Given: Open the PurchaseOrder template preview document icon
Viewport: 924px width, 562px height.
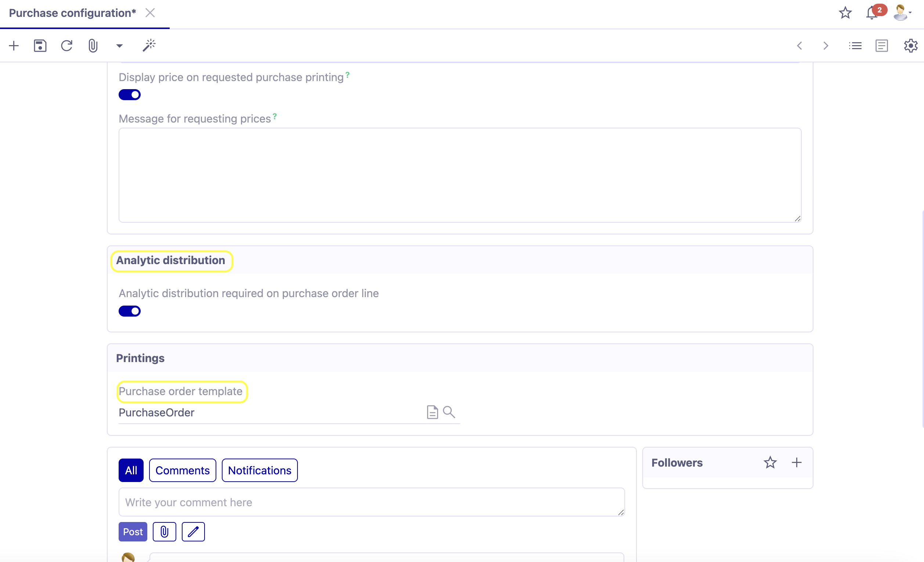Looking at the screenshot, I should tap(433, 412).
